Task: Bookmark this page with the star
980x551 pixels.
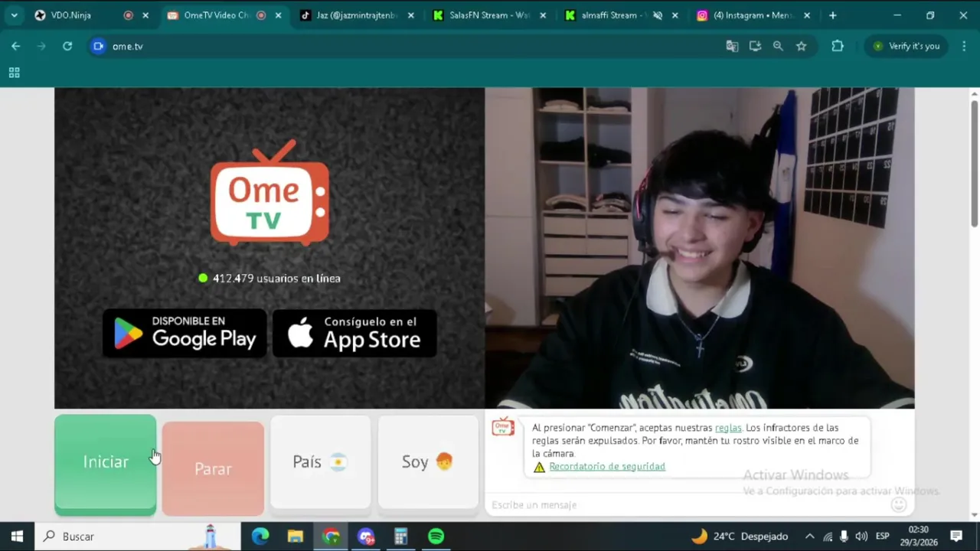Action: coord(801,46)
